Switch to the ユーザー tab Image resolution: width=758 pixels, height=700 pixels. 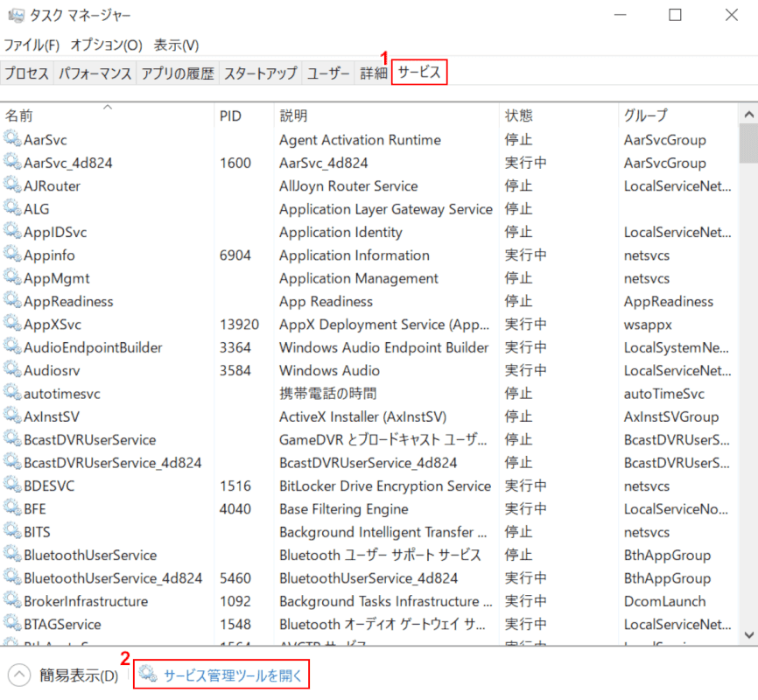pyautogui.click(x=328, y=73)
